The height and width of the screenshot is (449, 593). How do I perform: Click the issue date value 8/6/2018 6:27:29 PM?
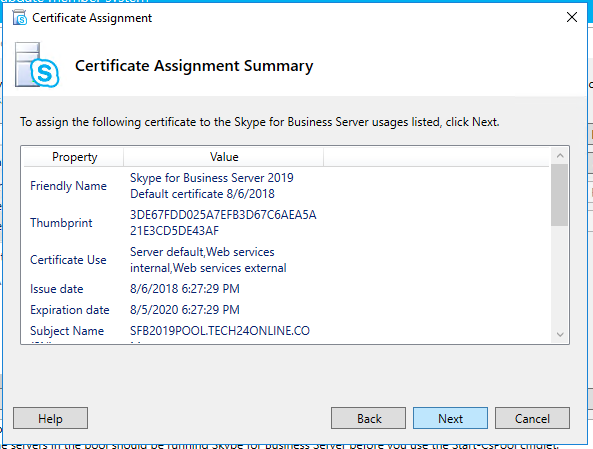click(x=185, y=289)
